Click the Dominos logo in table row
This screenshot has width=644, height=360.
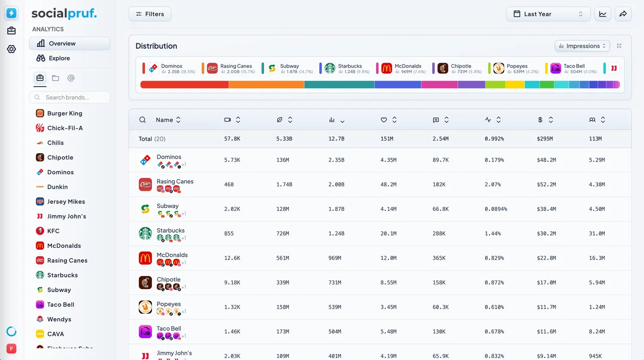point(145,160)
